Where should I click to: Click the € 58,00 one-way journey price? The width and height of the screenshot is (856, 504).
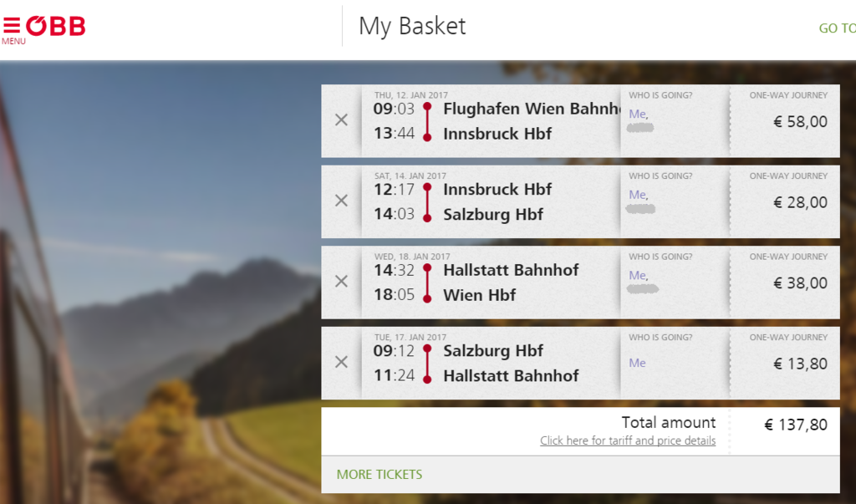point(800,122)
